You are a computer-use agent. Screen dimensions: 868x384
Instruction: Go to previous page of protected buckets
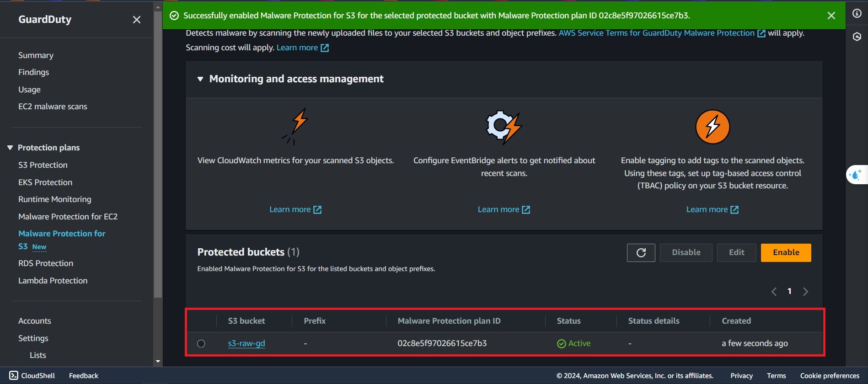pos(774,292)
